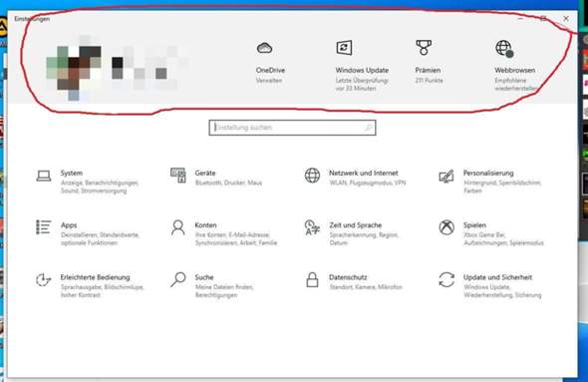
Task: Open Geräte settings label
Action: point(205,173)
